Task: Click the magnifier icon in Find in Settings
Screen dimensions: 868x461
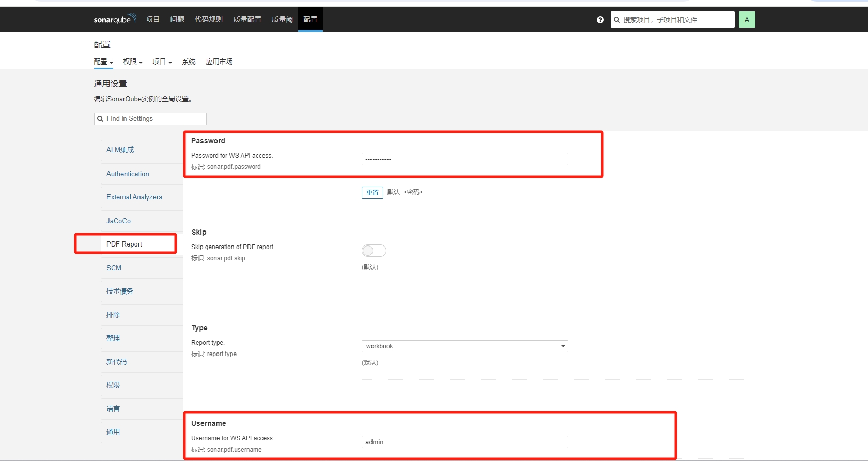Action: pos(100,119)
